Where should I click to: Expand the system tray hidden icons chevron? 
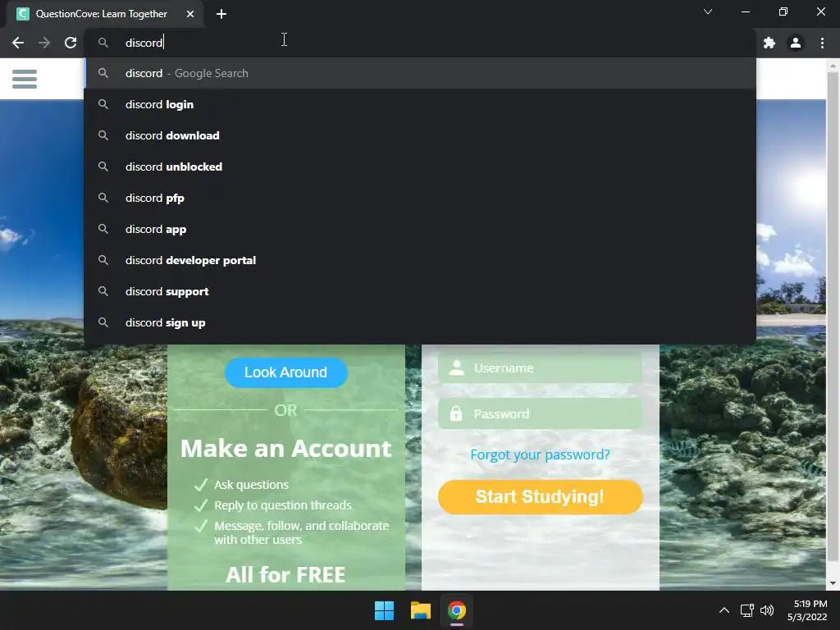[x=724, y=610]
